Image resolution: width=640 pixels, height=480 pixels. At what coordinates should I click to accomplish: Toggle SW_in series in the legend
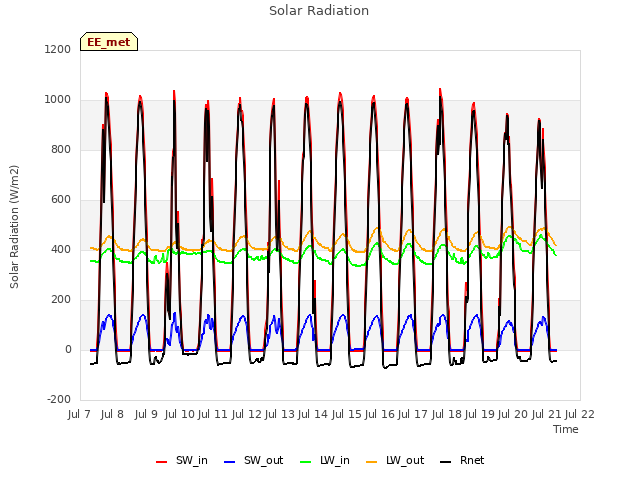182,461
